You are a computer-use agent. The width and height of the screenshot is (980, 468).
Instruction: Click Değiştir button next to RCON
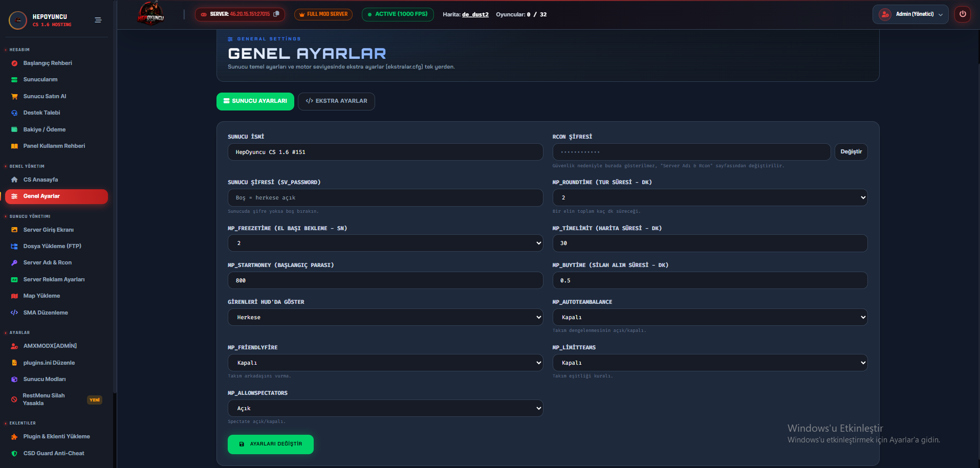tap(851, 152)
